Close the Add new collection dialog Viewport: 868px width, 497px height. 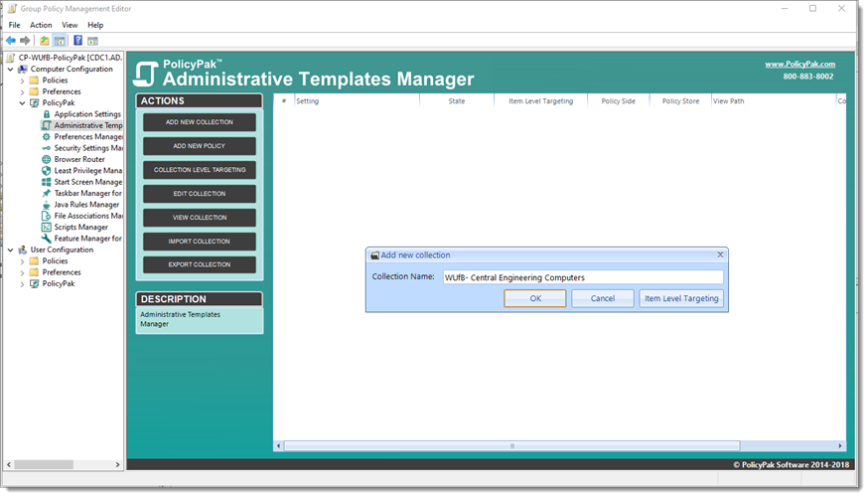pos(720,254)
